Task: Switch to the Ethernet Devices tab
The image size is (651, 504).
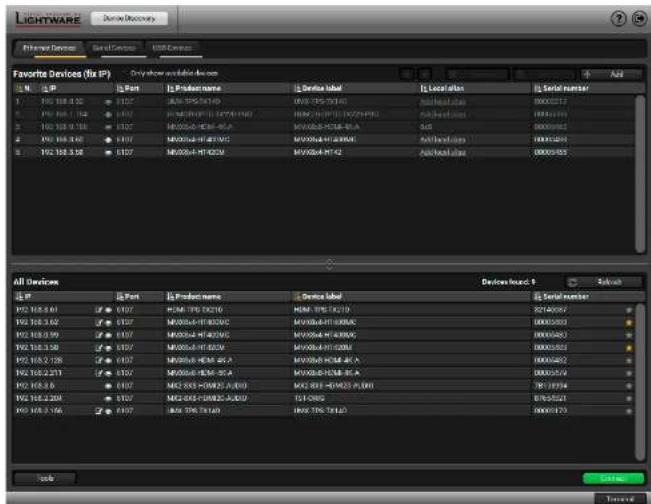Action: point(49,48)
